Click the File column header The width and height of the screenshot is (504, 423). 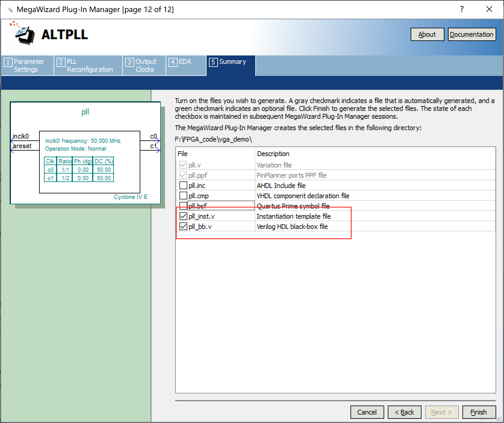click(x=216, y=154)
